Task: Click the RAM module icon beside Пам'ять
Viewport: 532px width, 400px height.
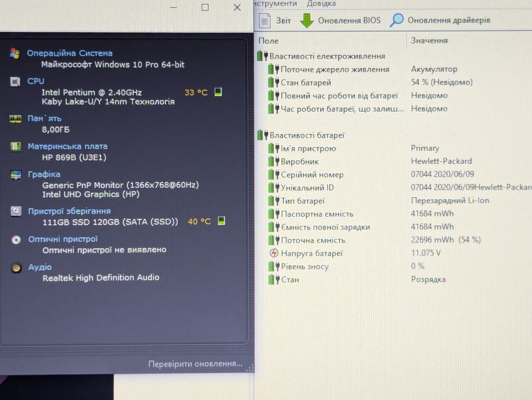Action: point(15,119)
